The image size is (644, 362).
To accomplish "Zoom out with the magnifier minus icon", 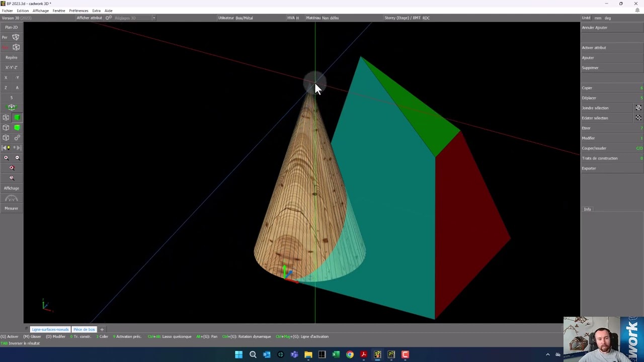I will (x=17, y=158).
